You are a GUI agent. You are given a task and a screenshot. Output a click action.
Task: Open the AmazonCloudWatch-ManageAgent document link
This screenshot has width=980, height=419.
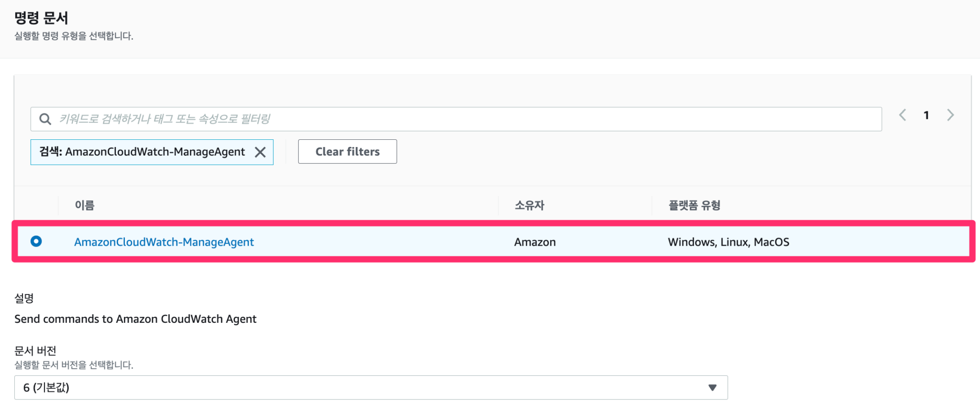tap(164, 242)
